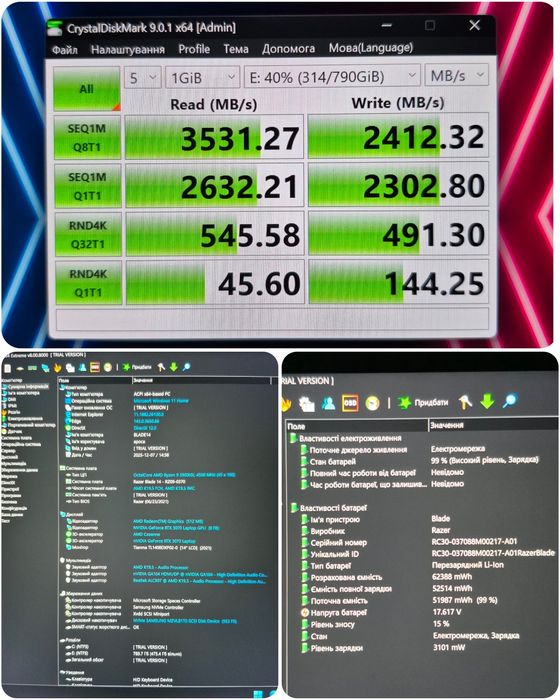The image size is (560, 700).
Task: Click the user icon in the left AIDA64 toolbar
Action: [x=82, y=367]
